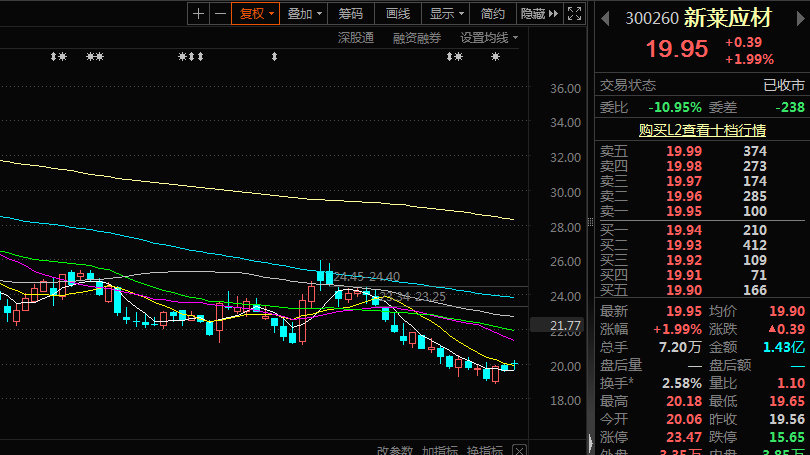Image resolution: width=810 pixels, height=455 pixels.
Task: Click the 卖三 price 19.97
Action: click(x=684, y=181)
